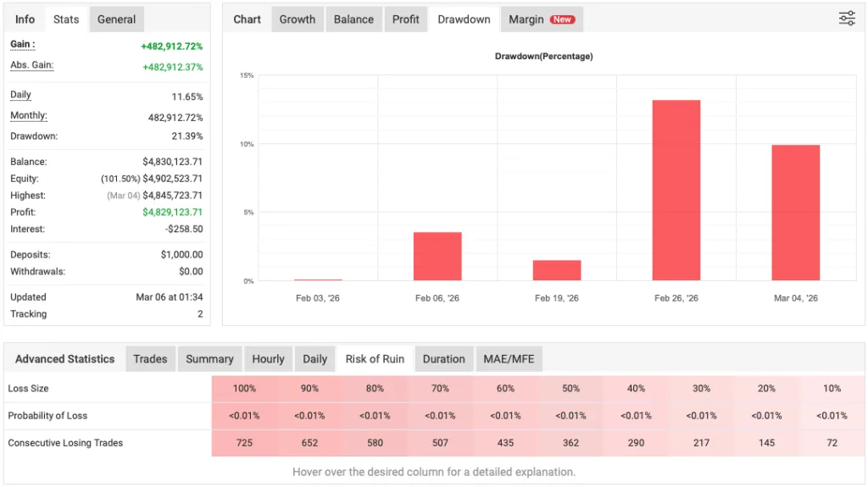Switch to the Trades tab
Viewport: 868px width, 487px height.
[150, 359]
